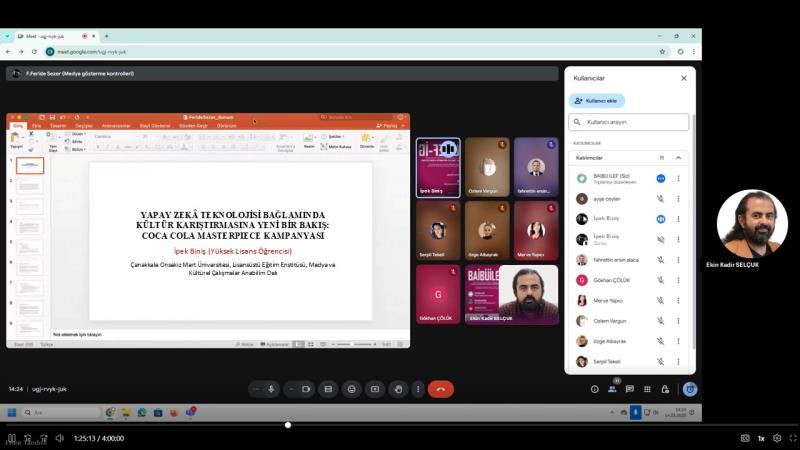The width and height of the screenshot is (800, 450).
Task: Select Gökhan ÇÖLÜK video tile
Action: (438, 294)
